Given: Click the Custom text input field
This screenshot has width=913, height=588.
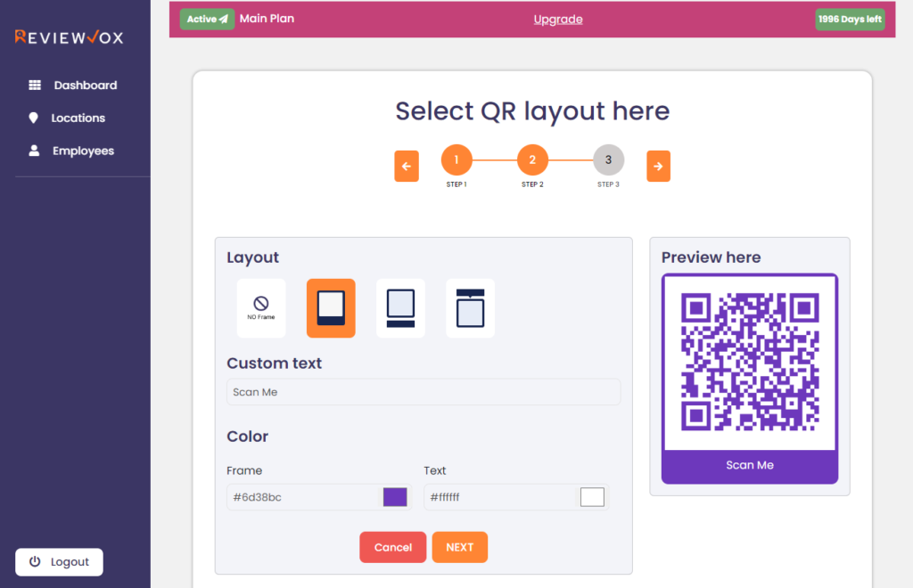Looking at the screenshot, I should tap(424, 392).
